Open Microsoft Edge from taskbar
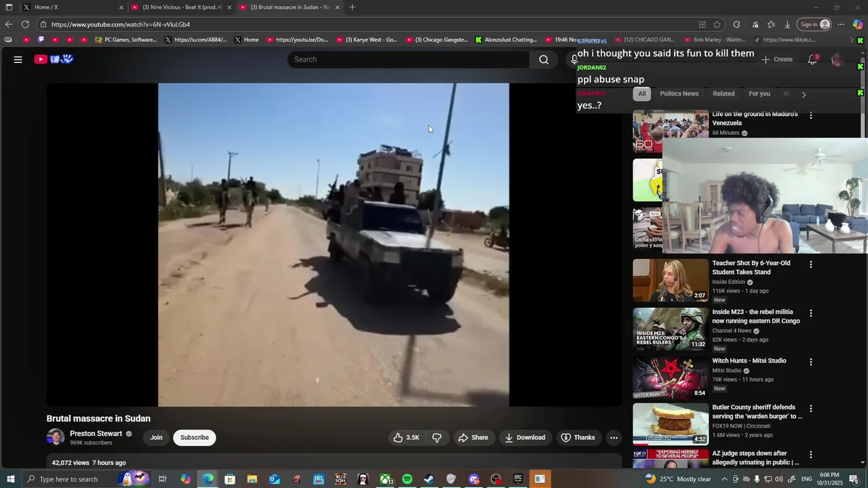The height and width of the screenshot is (488, 868). tap(208, 479)
